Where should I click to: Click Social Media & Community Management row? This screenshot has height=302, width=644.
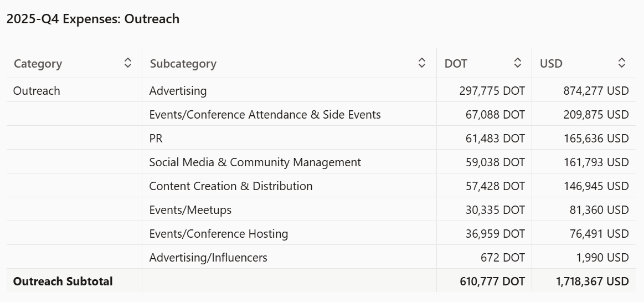255,162
